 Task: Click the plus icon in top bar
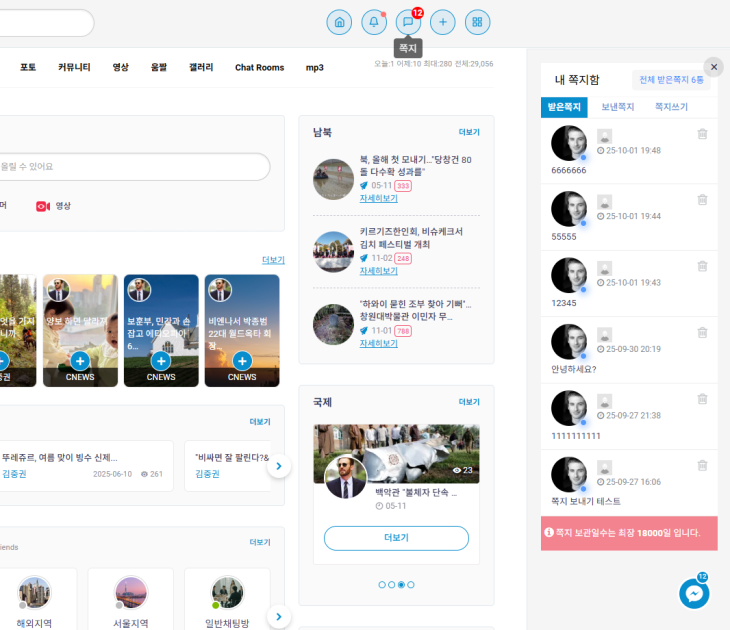pos(443,22)
